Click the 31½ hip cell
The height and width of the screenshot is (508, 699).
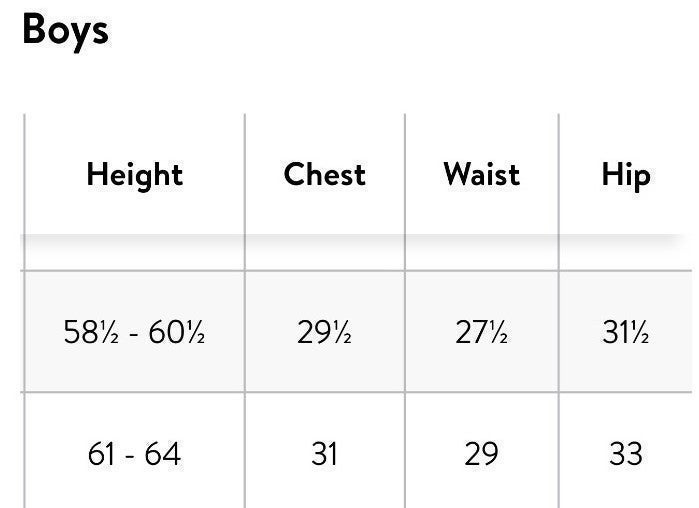pos(625,332)
